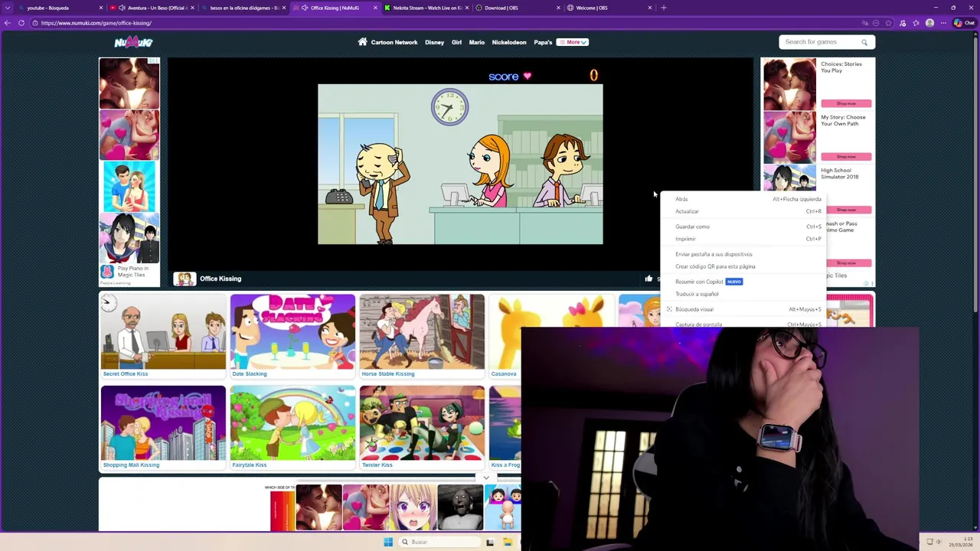Open the Papa's category link
This screenshot has width=980, height=551.
(x=543, y=42)
